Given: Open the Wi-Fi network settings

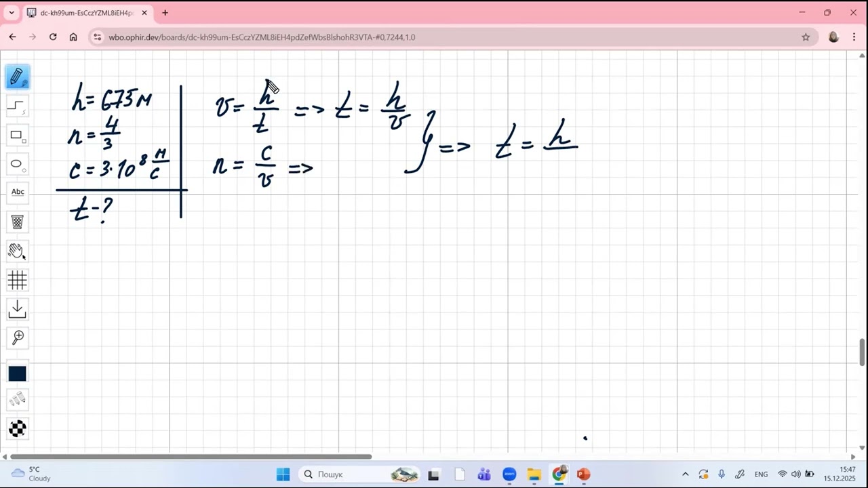Looking at the screenshot, I should [783, 474].
